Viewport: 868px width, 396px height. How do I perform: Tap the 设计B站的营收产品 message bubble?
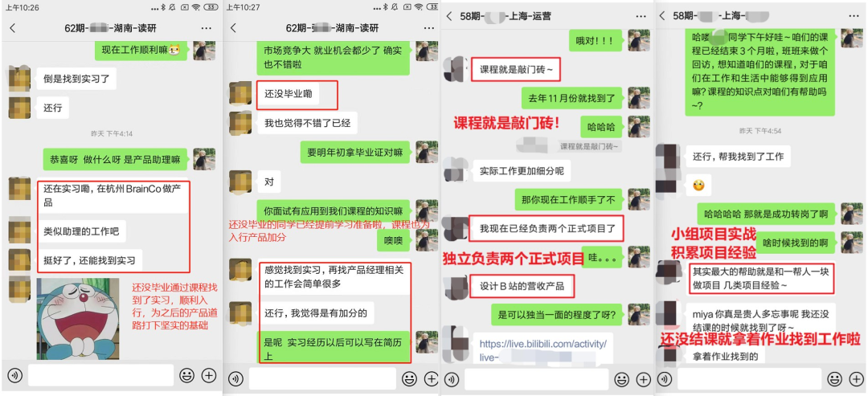[522, 286]
